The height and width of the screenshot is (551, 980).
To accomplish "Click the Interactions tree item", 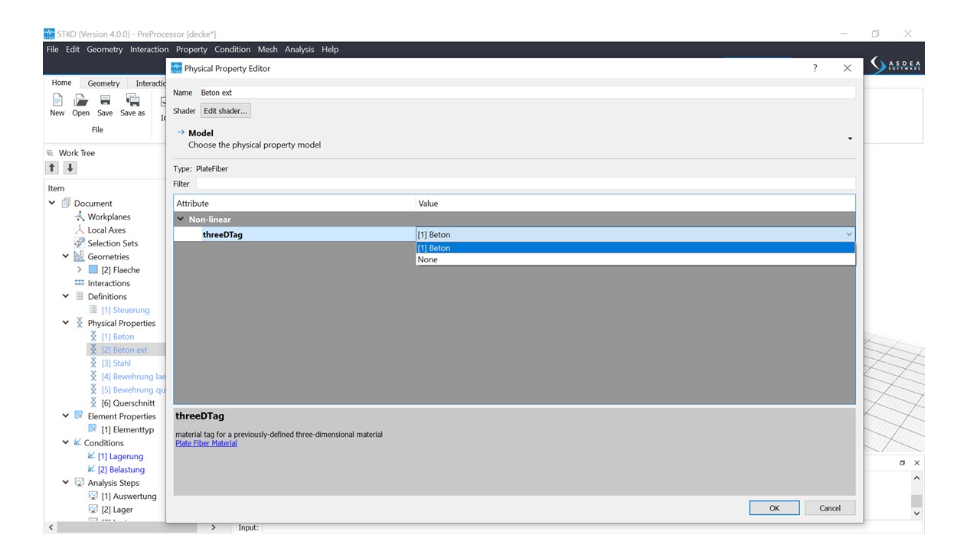I will (x=109, y=283).
